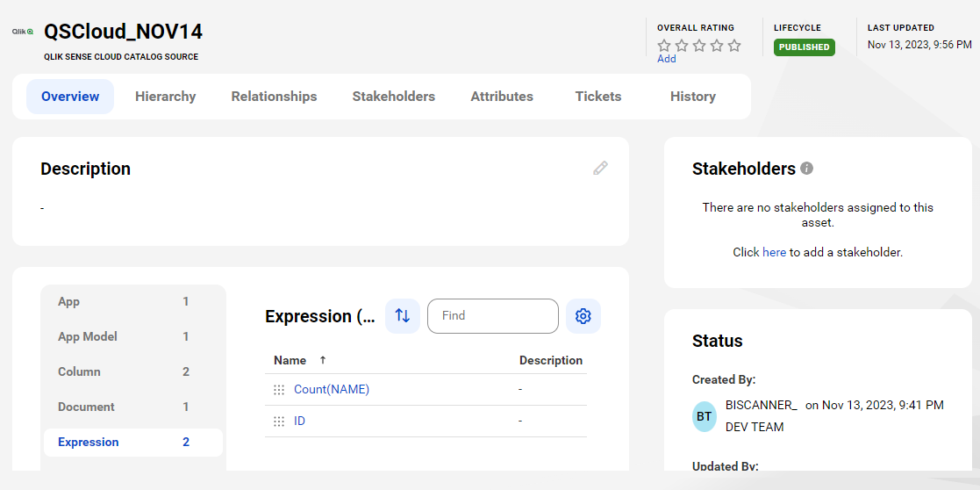Switch to the Overview tab

(70, 97)
